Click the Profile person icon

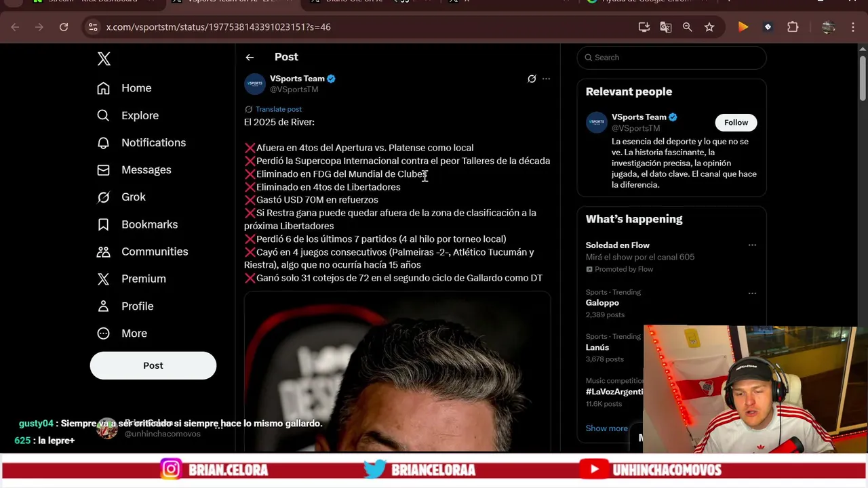pos(103,306)
